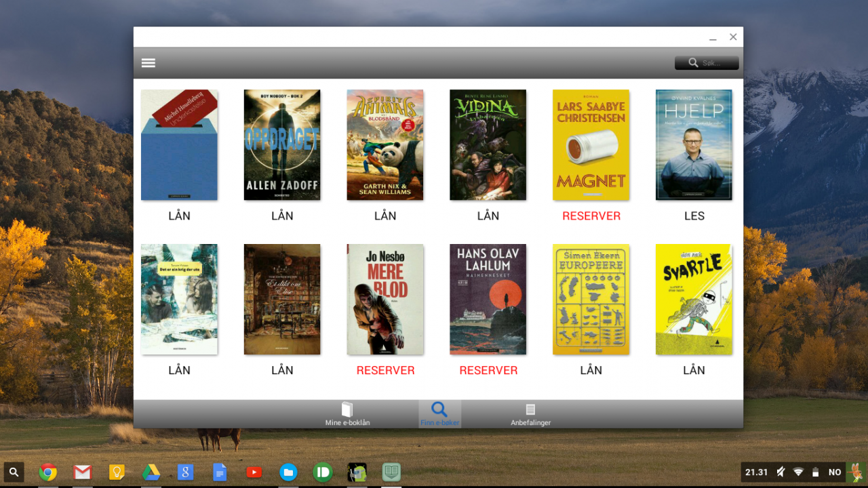Open Michel Houellebecq book cover
This screenshot has height=488, width=868.
coord(179,145)
